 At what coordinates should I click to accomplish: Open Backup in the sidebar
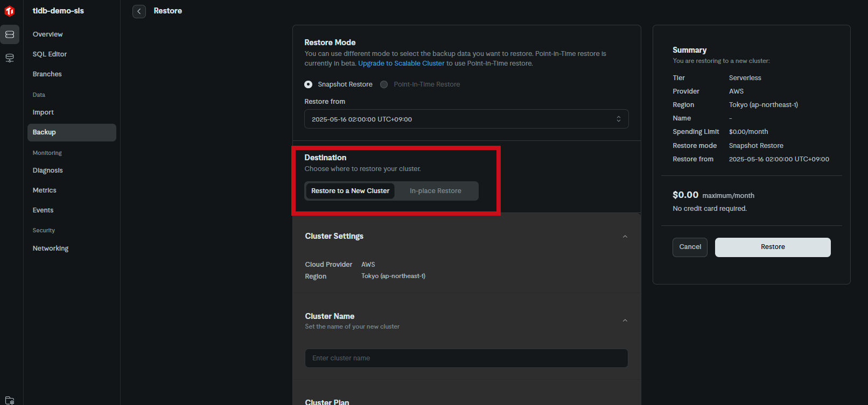click(x=72, y=132)
